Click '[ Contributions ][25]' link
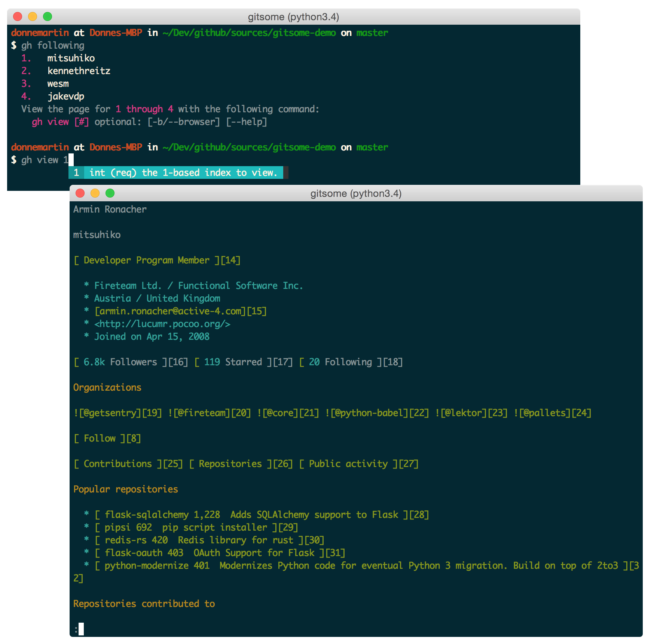 (x=128, y=464)
